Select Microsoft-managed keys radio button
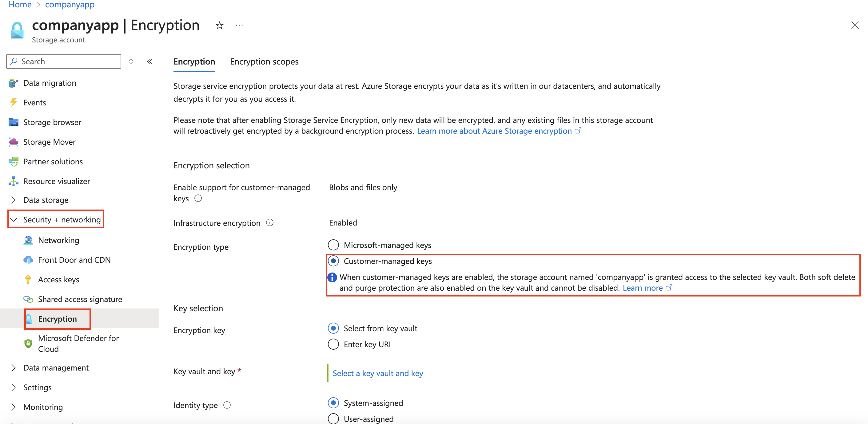The width and height of the screenshot is (868, 424). click(333, 245)
